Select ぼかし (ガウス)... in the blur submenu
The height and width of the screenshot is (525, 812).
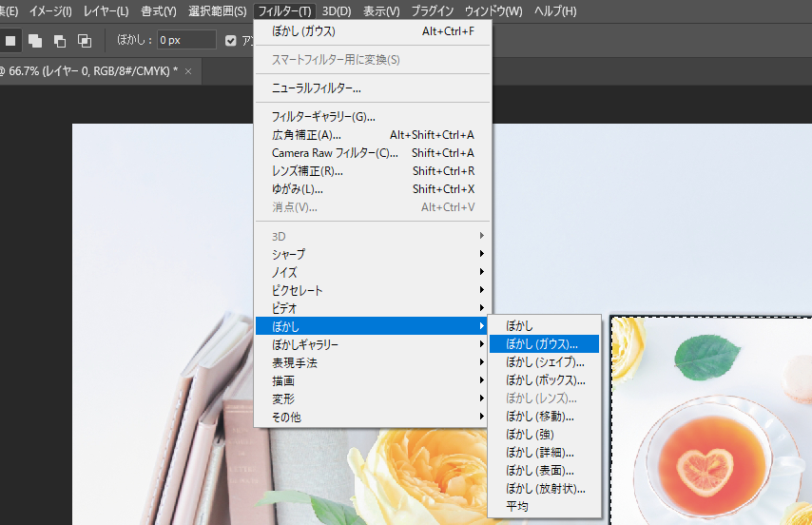coord(545,344)
